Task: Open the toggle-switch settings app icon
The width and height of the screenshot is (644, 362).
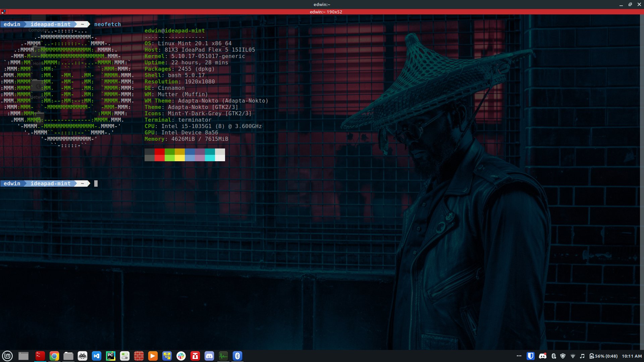Action: tap(125, 356)
